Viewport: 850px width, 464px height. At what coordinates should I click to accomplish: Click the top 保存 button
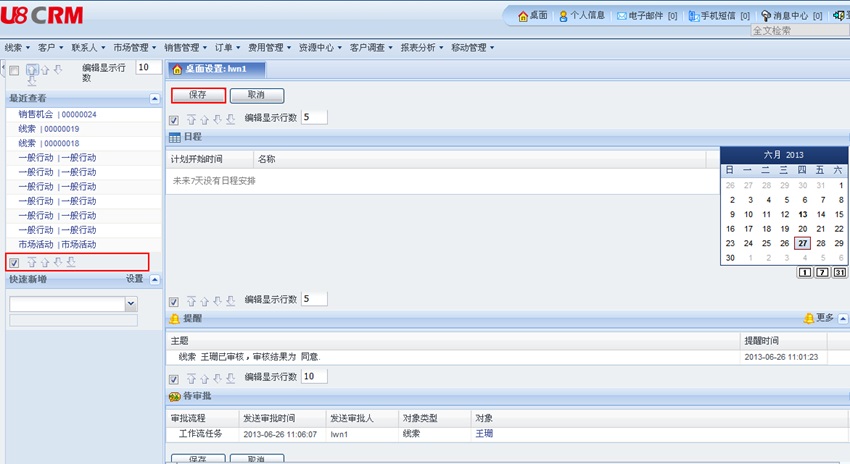tap(198, 95)
